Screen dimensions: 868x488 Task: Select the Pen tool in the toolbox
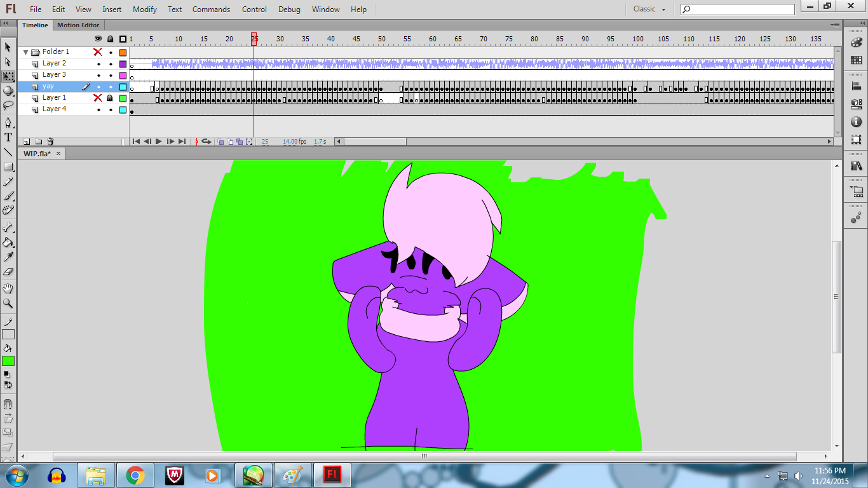coord(8,123)
